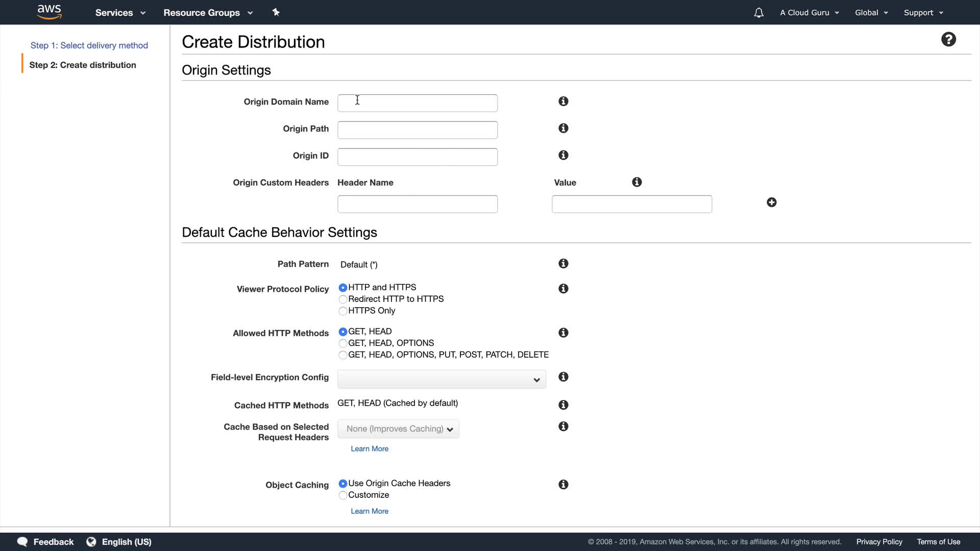This screenshot has width=980, height=551.
Task: Click Learn More under Object Caching
Action: click(x=370, y=511)
